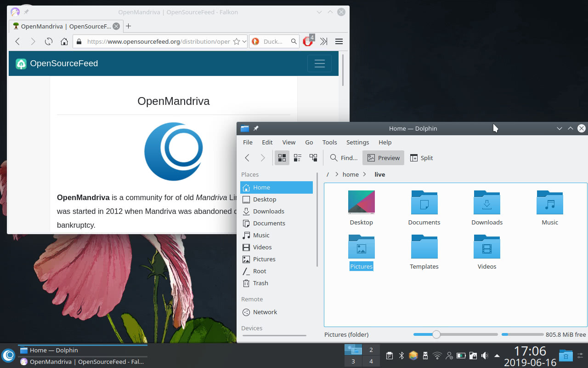Switch to virtual desktop 2
Image resolution: width=588 pixels, height=368 pixels.
tap(371, 350)
